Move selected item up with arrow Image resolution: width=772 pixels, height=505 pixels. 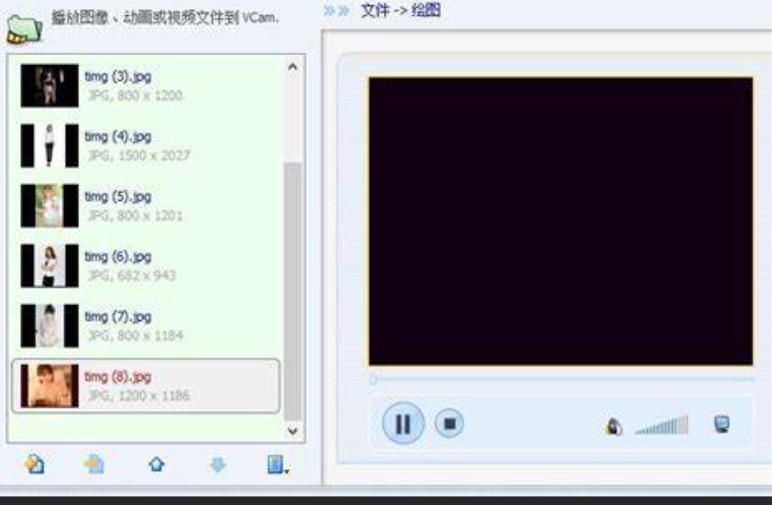coord(157,464)
